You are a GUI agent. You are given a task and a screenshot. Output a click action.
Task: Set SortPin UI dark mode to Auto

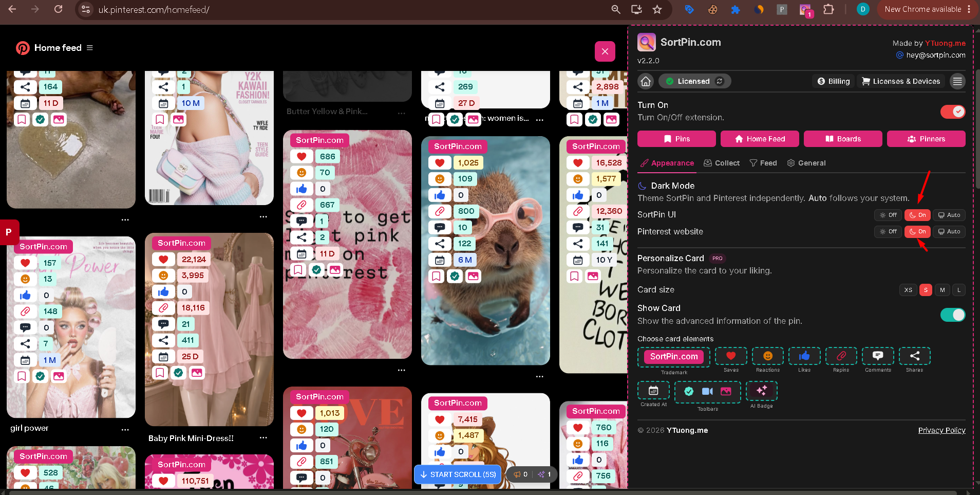pyautogui.click(x=949, y=215)
